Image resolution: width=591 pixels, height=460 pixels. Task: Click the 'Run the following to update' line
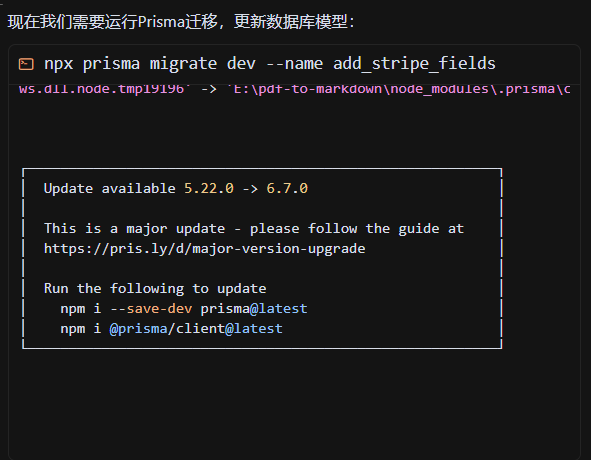click(155, 289)
